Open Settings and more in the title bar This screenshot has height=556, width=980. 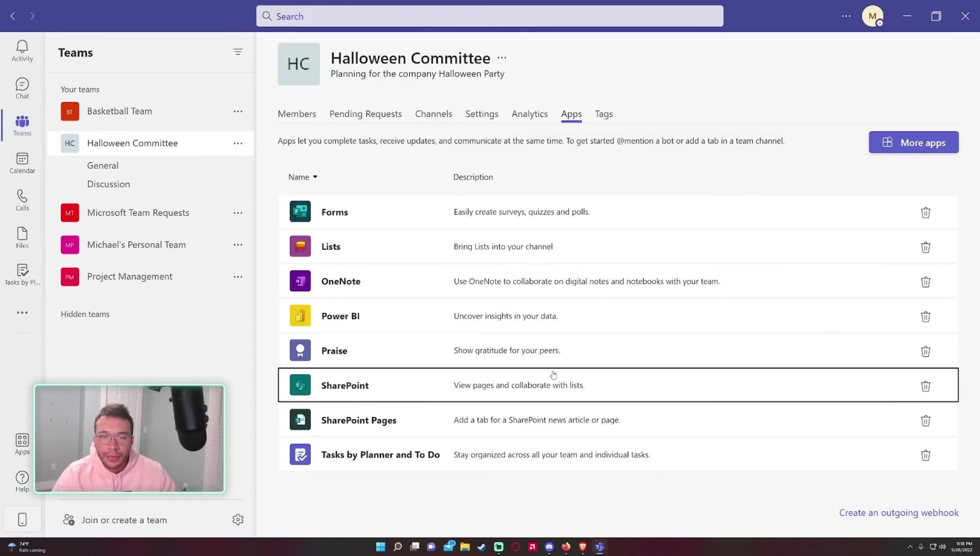coord(846,16)
